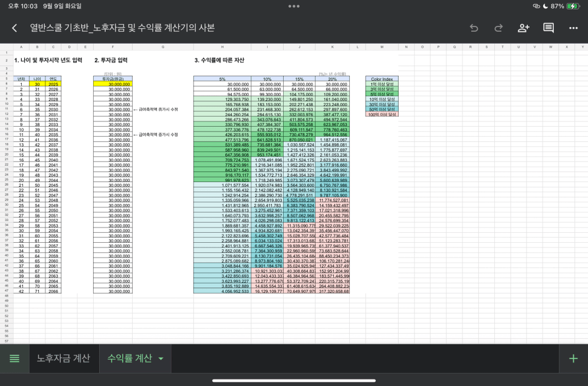Viewport: 588px width, 386px height.
Task: Select cell 991.978.623
Action: [222, 180]
